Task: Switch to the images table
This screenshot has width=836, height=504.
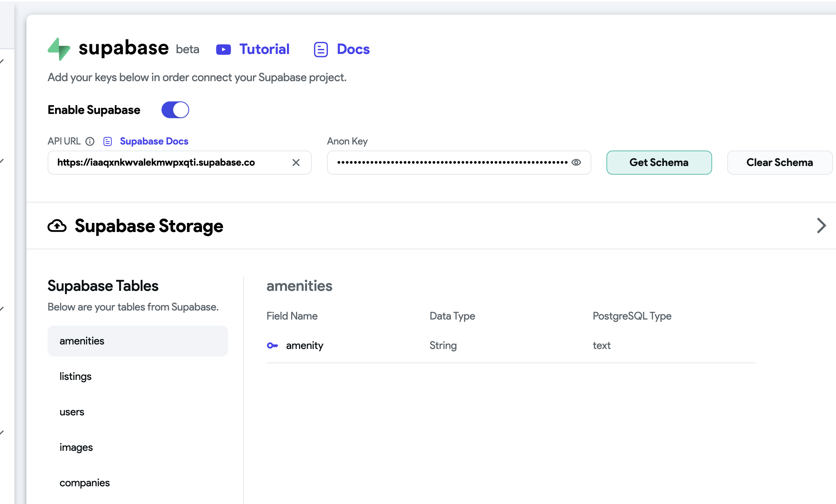Action: (x=76, y=447)
